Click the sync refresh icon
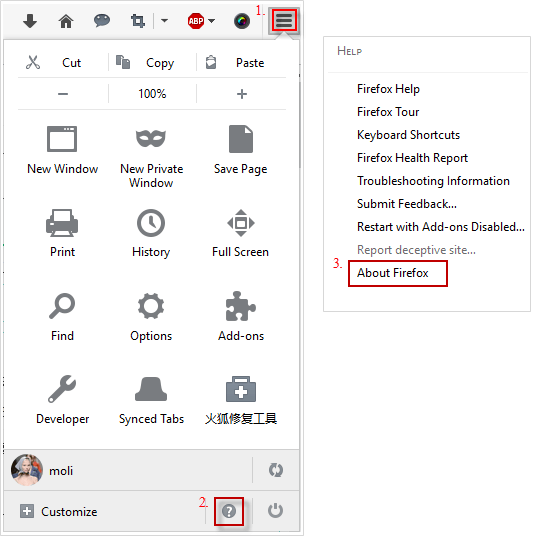 pos(275,470)
